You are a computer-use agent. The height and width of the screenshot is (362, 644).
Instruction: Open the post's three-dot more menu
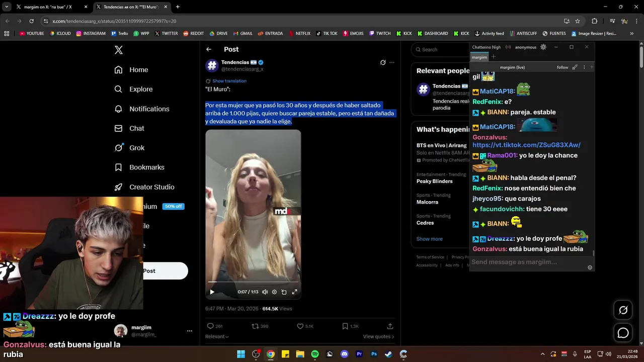click(392, 62)
